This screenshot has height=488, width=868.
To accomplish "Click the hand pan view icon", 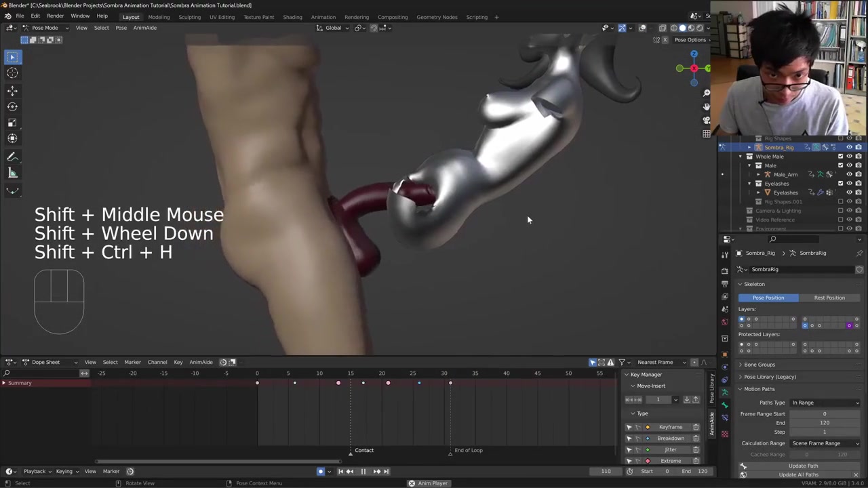I will point(707,106).
